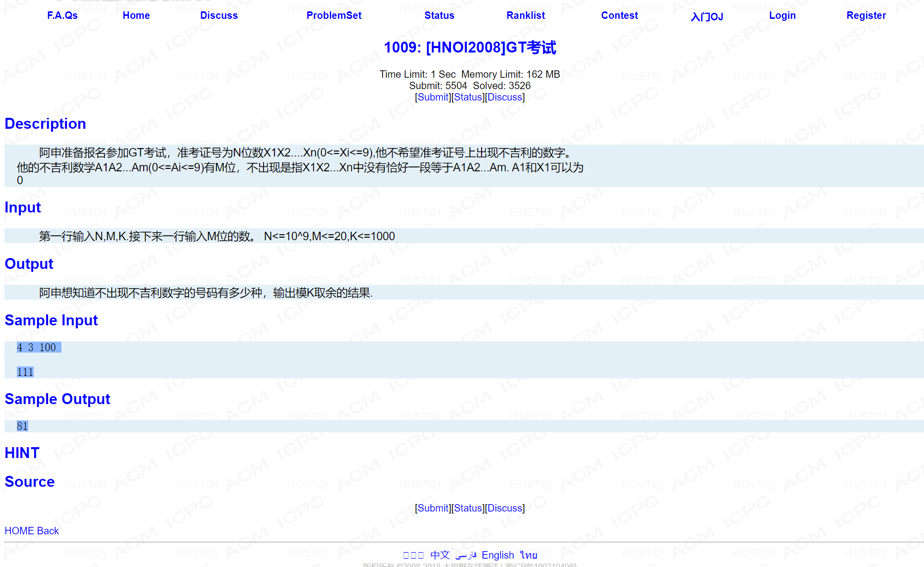Click Home in the navigation bar
The image size is (924, 567).
pyautogui.click(x=136, y=15)
